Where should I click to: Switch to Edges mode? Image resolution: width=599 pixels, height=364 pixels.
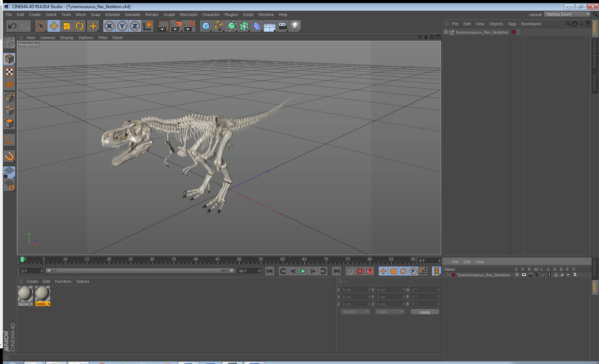(9, 111)
